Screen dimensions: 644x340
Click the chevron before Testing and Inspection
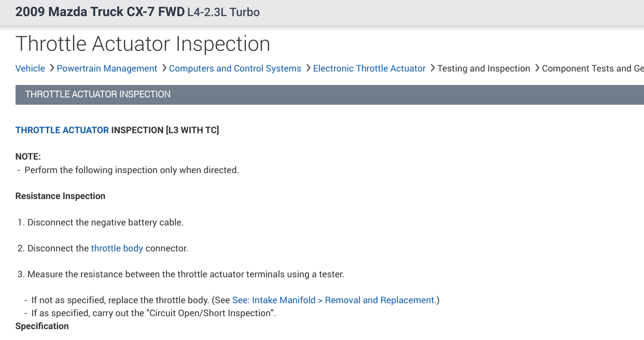[x=432, y=68]
